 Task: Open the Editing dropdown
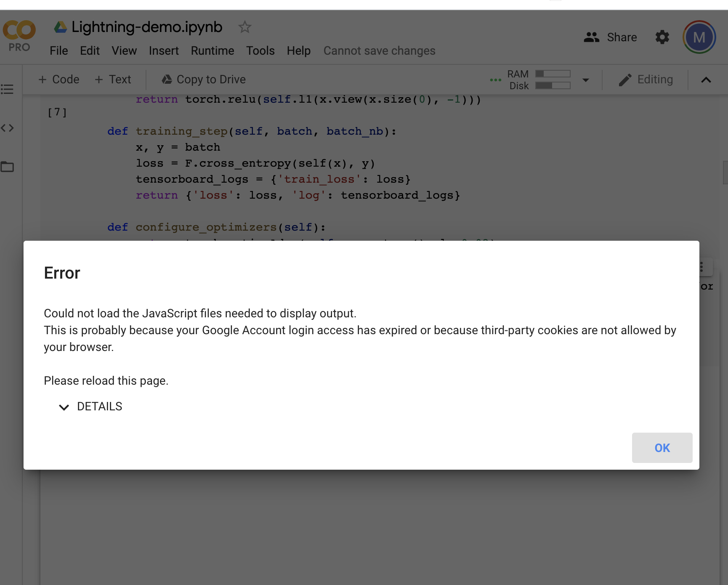tap(646, 79)
